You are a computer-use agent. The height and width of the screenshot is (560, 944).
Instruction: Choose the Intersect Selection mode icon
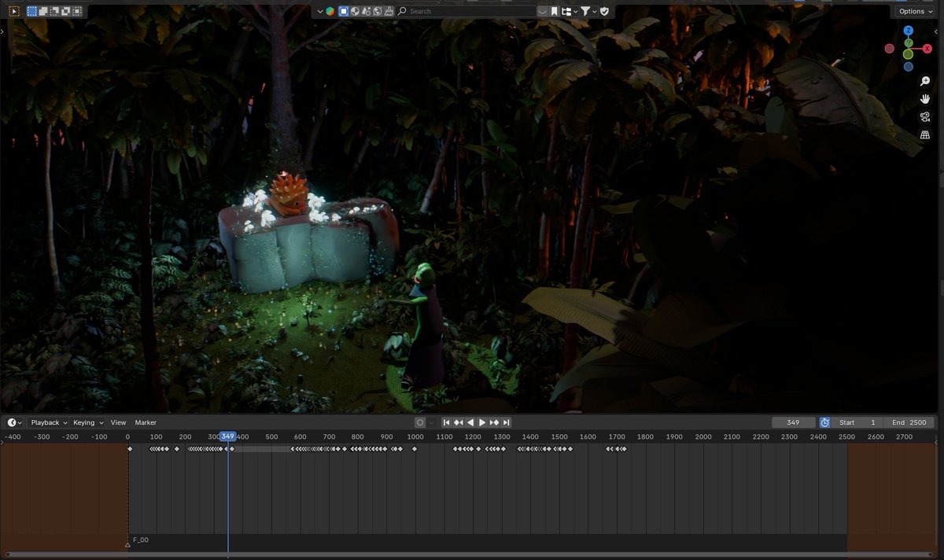[x=76, y=11]
